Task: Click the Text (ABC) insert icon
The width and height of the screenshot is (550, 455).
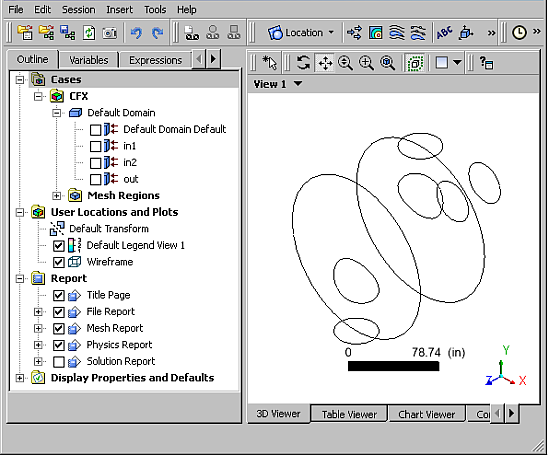Action: pyautogui.click(x=444, y=33)
